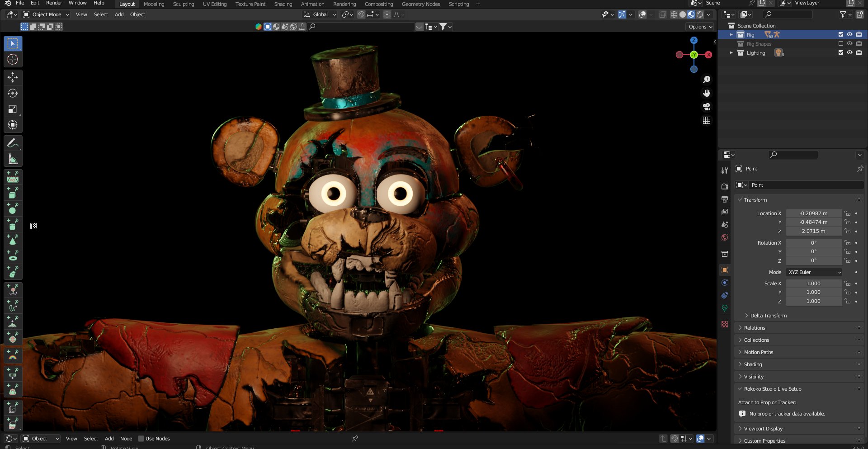Image resolution: width=868 pixels, height=449 pixels.
Task: Open the Node menu in the shader editor
Action: point(126,439)
